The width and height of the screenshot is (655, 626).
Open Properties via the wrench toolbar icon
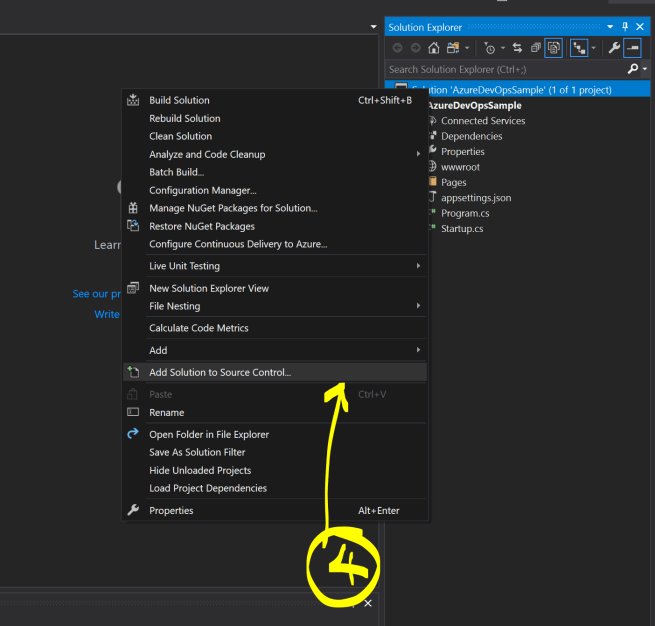point(613,47)
